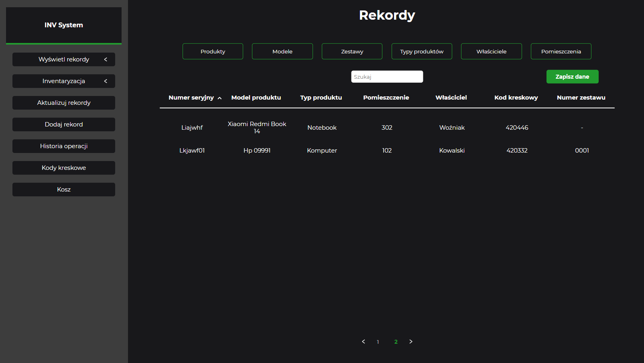
Task: Click inside the Szukaj search field
Action: coord(387,76)
